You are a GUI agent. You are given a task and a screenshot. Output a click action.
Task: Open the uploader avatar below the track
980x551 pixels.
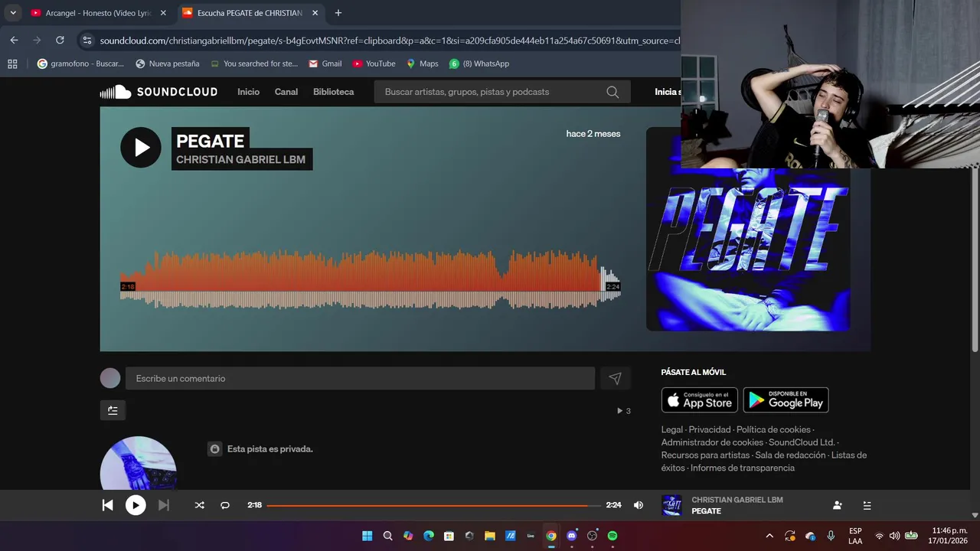pyautogui.click(x=138, y=464)
